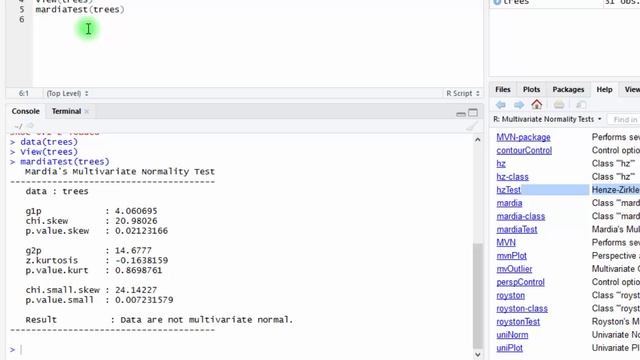Select the Help tab

tap(604, 89)
